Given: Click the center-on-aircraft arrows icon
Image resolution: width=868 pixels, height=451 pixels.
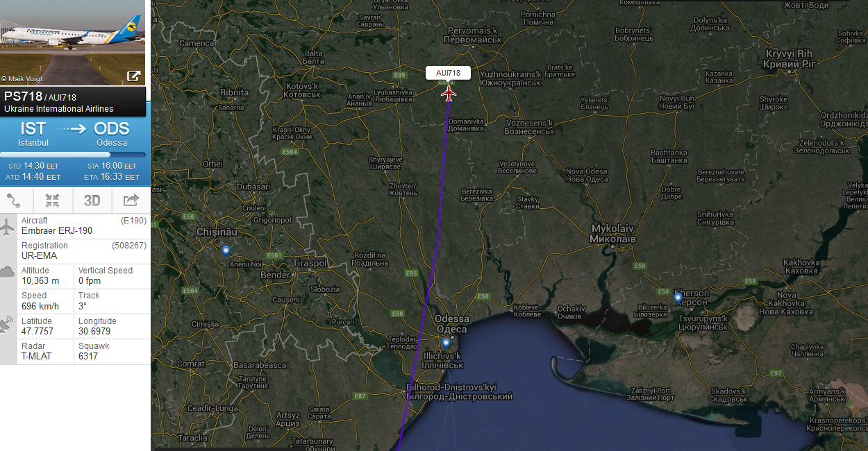Looking at the screenshot, I should tap(53, 201).
